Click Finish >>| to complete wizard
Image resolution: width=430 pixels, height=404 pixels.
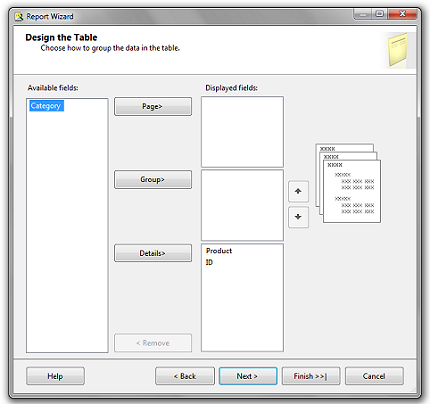click(x=311, y=376)
